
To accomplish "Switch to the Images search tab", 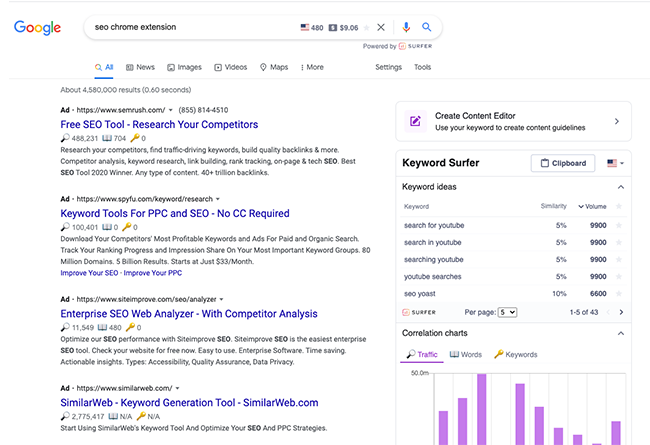I will (x=183, y=67).
